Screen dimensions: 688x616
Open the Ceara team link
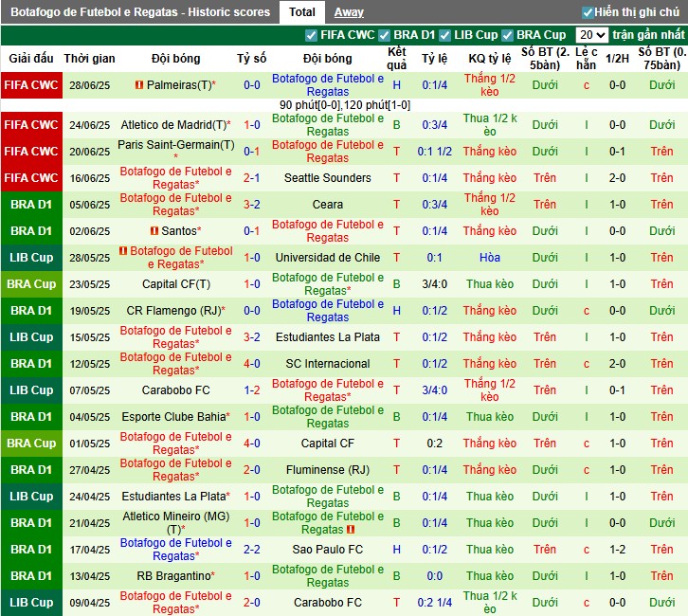tap(327, 205)
